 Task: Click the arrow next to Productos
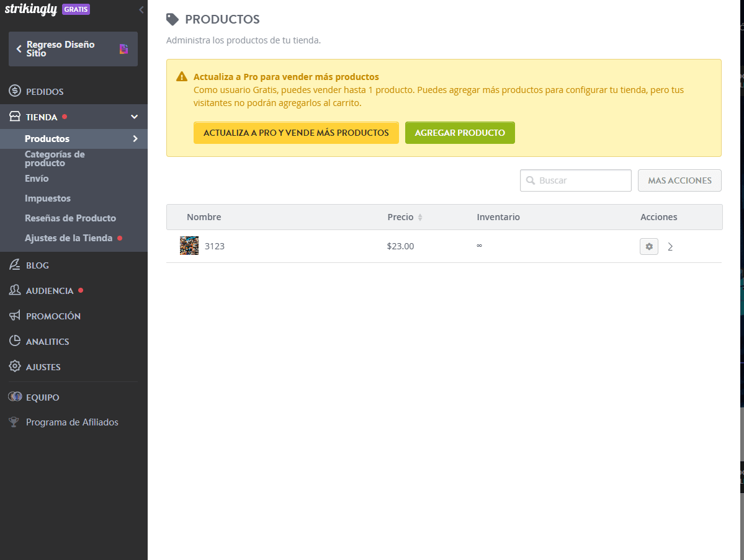point(135,138)
